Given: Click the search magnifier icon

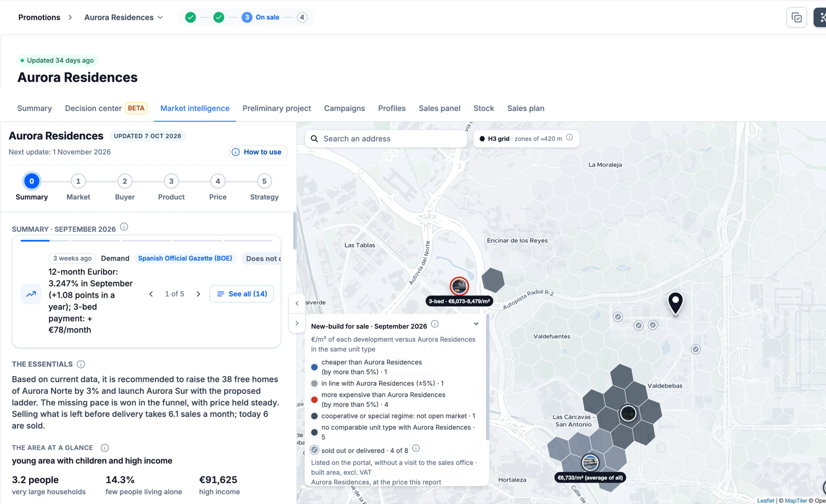Looking at the screenshot, I should [314, 139].
